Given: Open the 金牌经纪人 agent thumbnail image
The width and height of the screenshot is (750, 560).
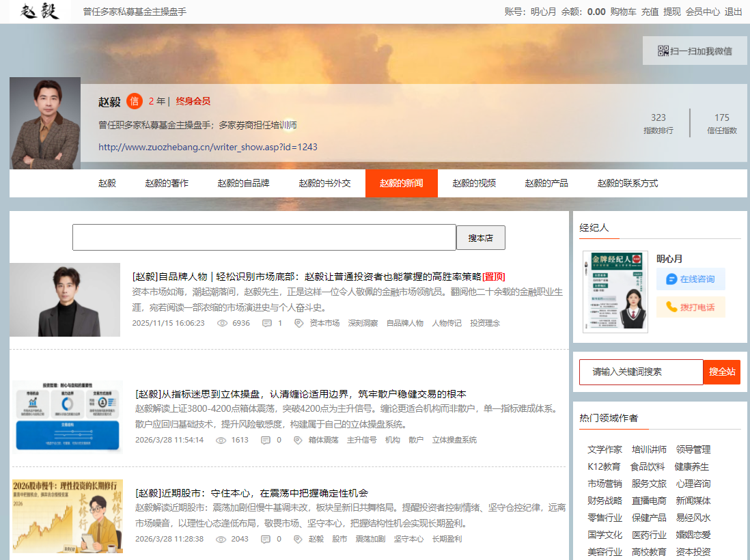Looking at the screenshot, I should tap(615, 292).
